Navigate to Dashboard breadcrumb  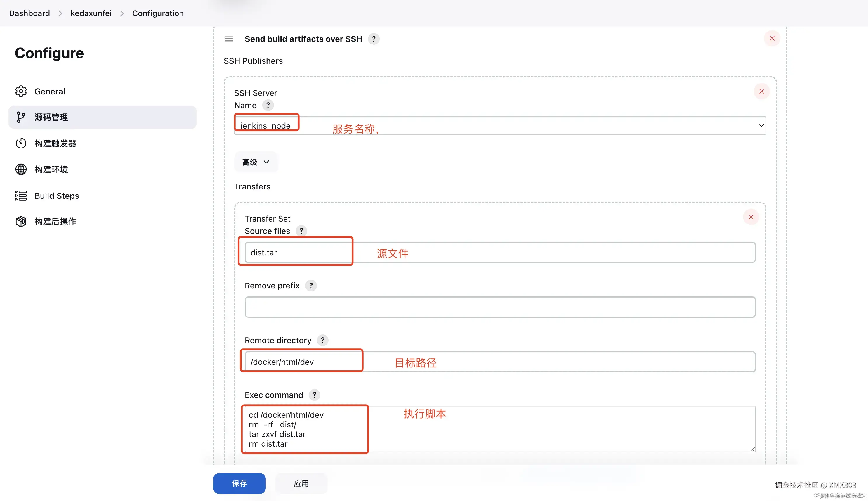point(29,13)
